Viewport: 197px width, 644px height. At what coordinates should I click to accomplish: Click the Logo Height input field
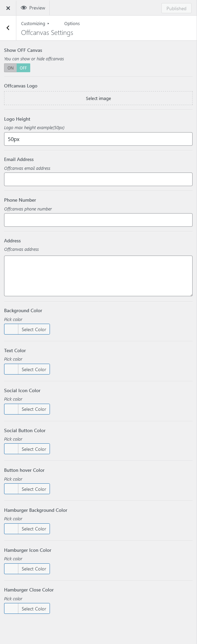tap(98, 139)
